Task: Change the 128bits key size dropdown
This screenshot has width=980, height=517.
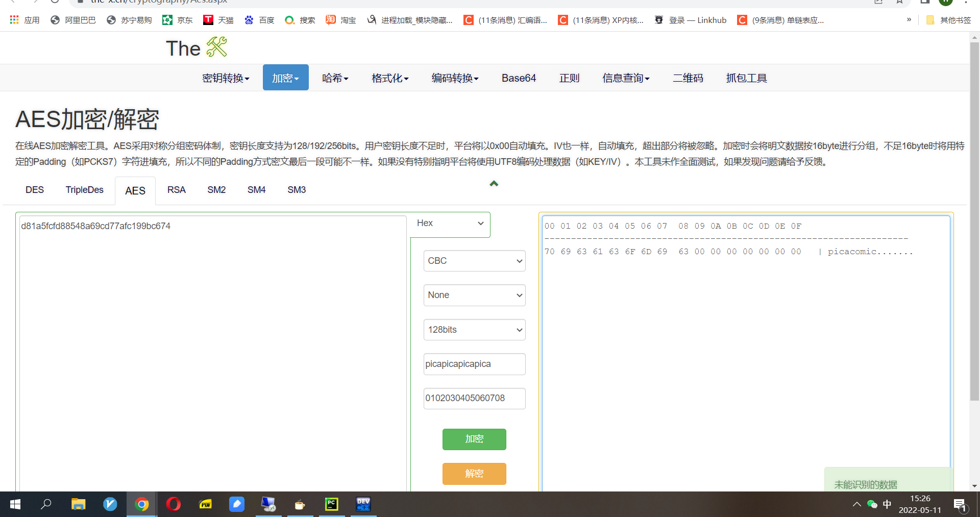Action: [x=474, y=330]
